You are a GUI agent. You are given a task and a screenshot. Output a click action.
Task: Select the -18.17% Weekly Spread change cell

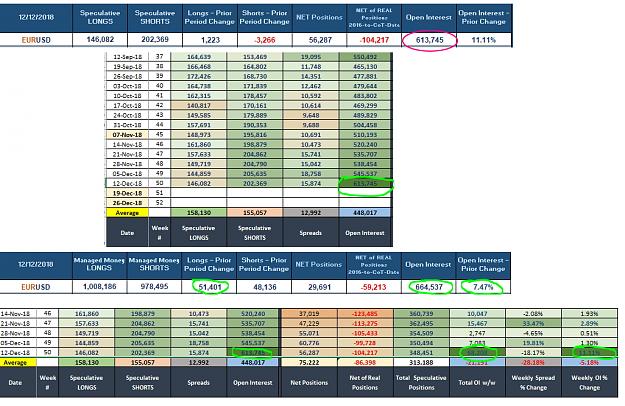pyautogui.click(x=533, y=353)
